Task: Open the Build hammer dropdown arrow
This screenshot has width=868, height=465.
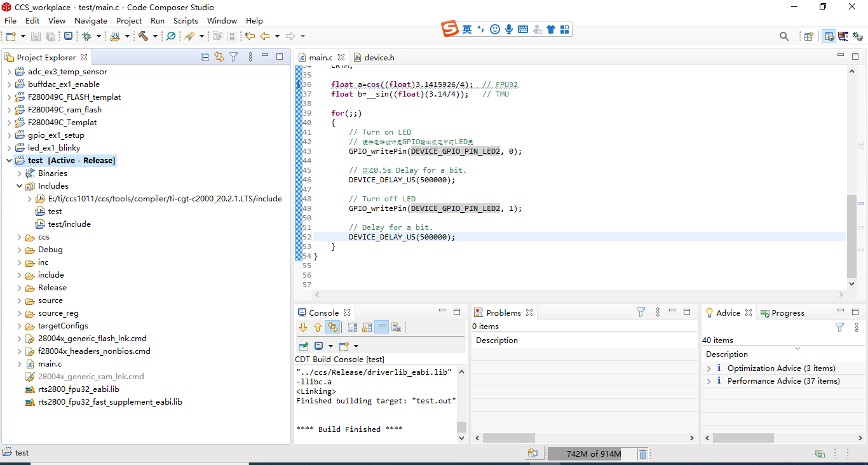Action: (x=156, y=36)
